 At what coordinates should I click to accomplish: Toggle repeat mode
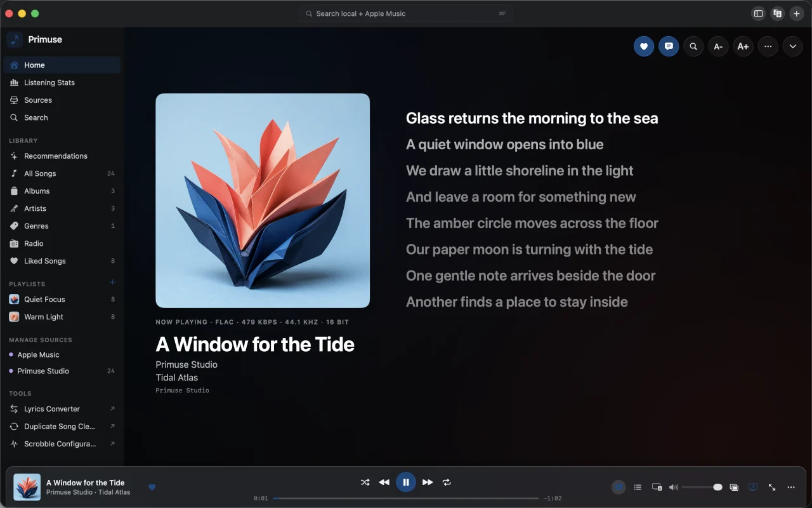(447, 483)
